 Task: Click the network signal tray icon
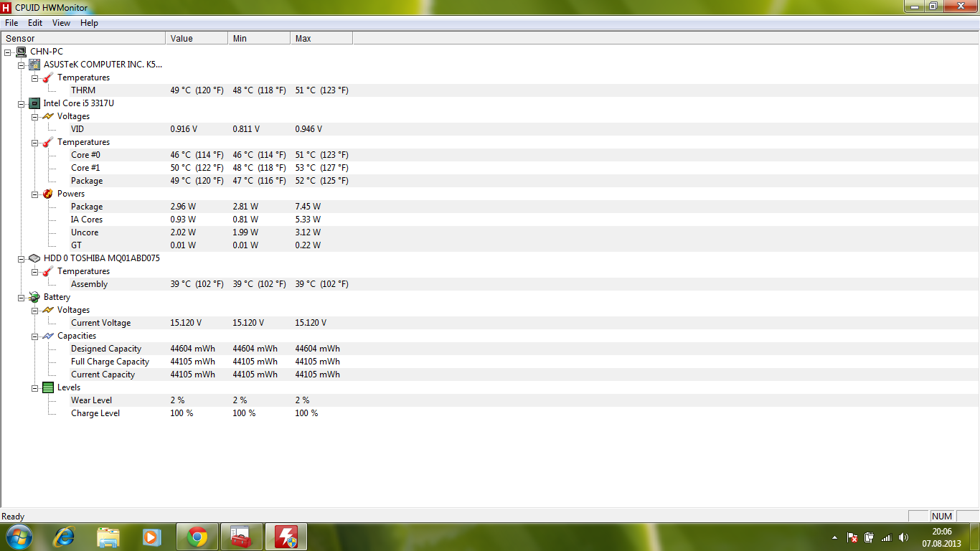tap(886, 537)
